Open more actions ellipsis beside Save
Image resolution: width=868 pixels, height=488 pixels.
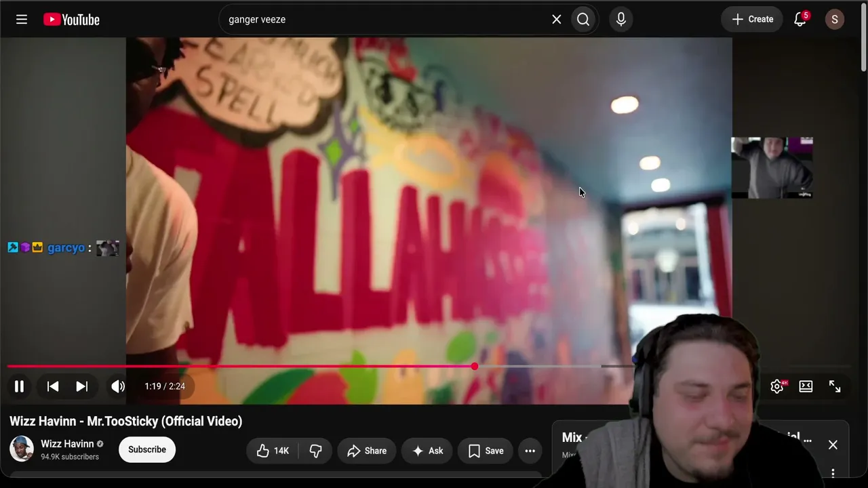(530, 451)
